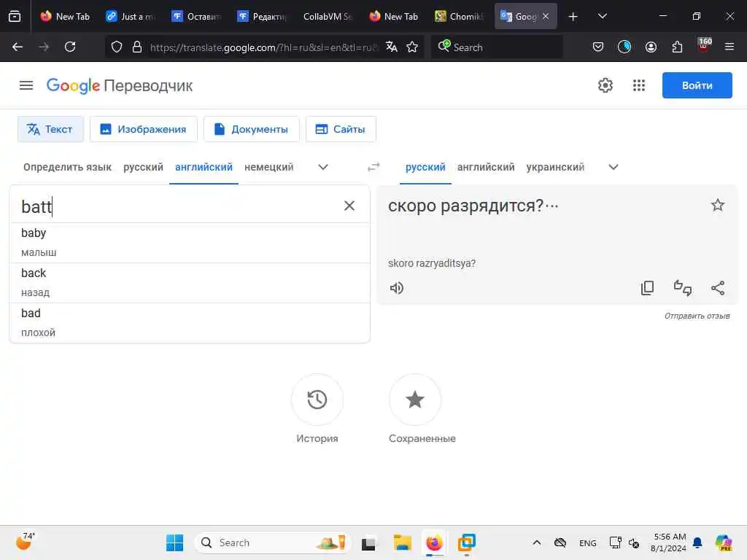Viewport: 747px width, 560px height.
Task: Close the Google Translate tab
Action: (546, 16)
